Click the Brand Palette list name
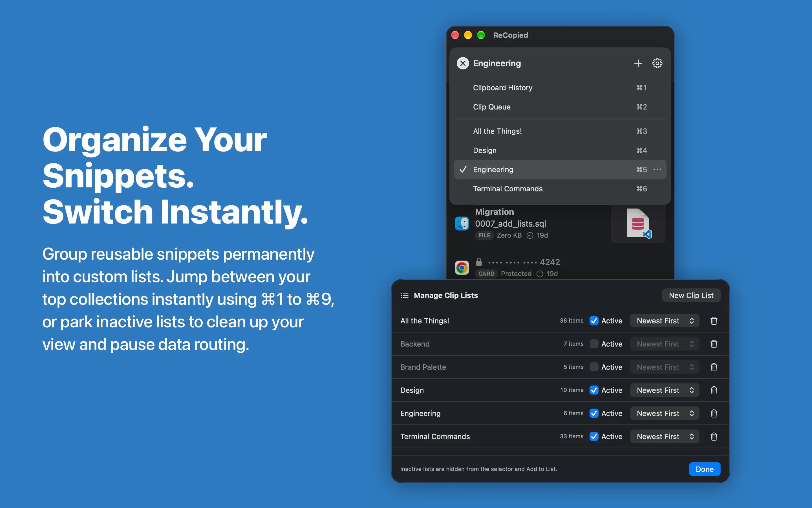This screenshot has width=812, height=508. (x=423, y=367)
